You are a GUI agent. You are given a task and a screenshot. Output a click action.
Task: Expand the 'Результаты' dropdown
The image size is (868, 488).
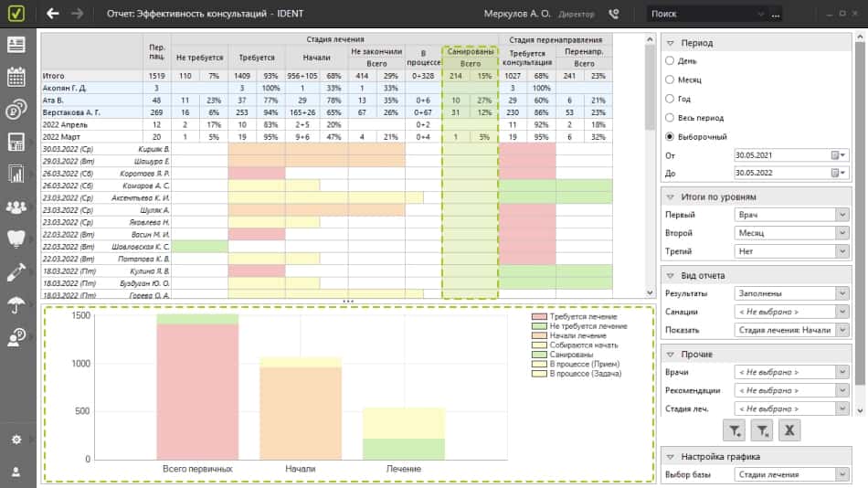(790, 293)
